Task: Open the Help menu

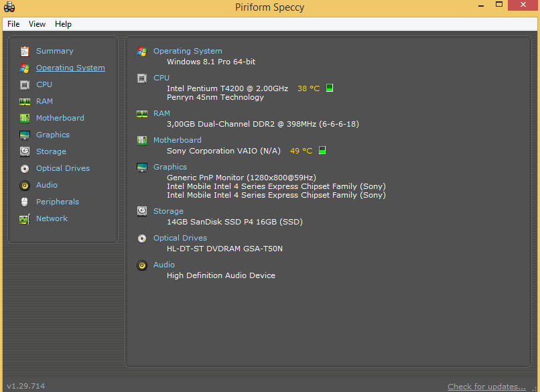Action: point(63,24)
